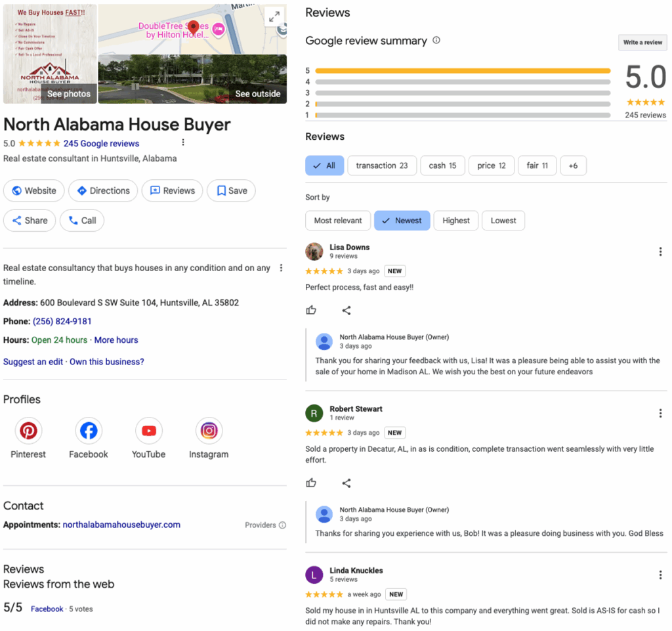Open 245 Google reviews link
The image size is (672, 631).
101,143
